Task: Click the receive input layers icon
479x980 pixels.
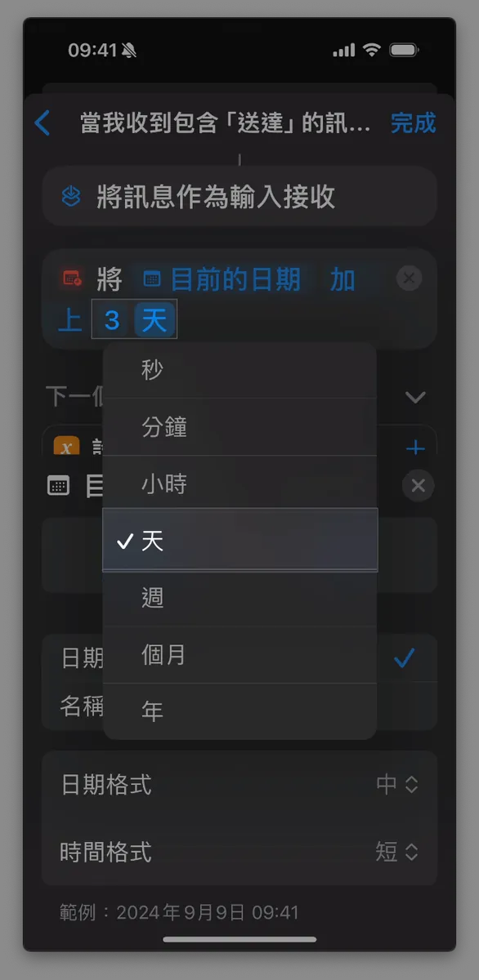Action: [72, 196]
